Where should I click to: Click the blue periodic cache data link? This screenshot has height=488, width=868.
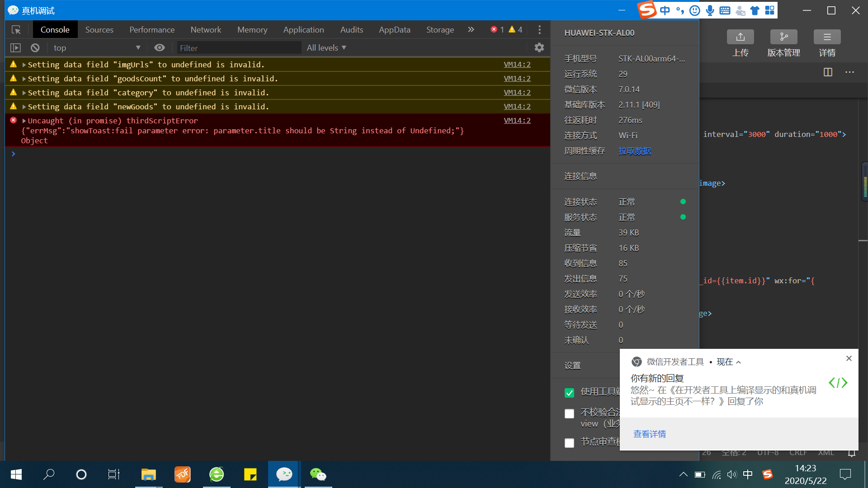pos(635,151)
